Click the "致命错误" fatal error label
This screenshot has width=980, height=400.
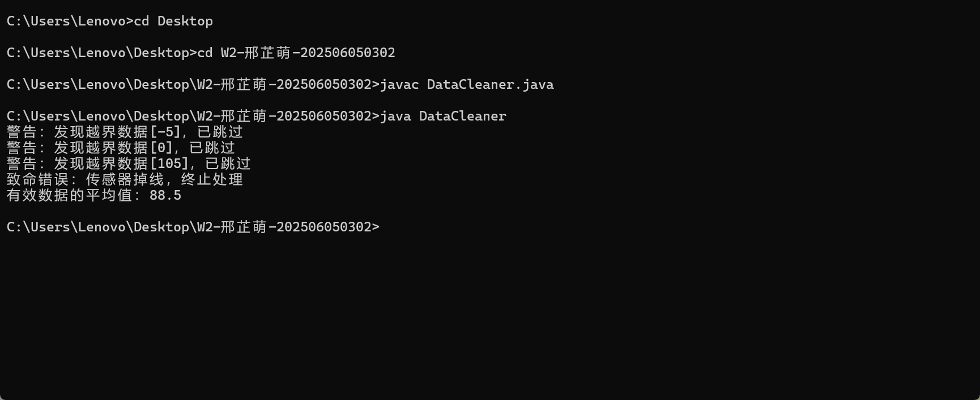click(37, 180)
